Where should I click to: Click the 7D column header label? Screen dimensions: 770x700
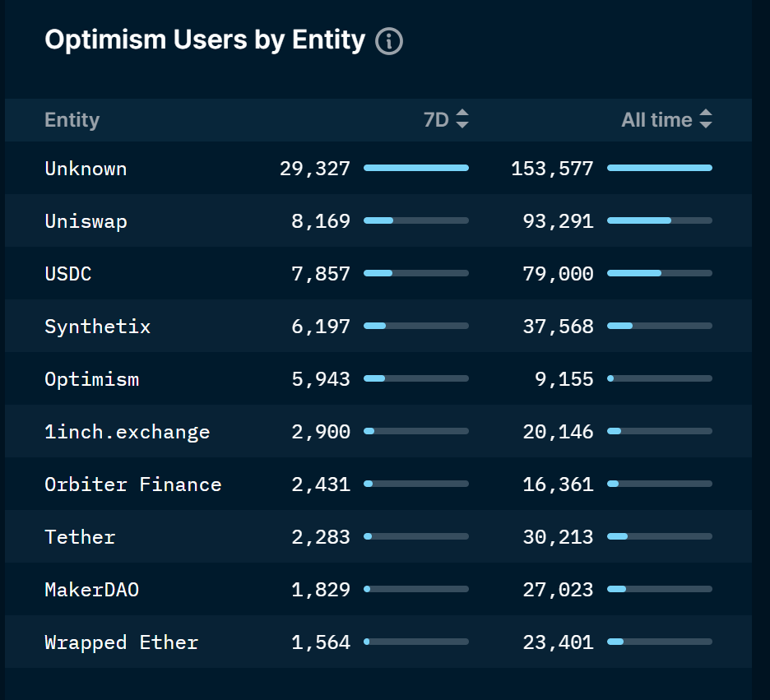pyautogui.click(x=436, y=120)
